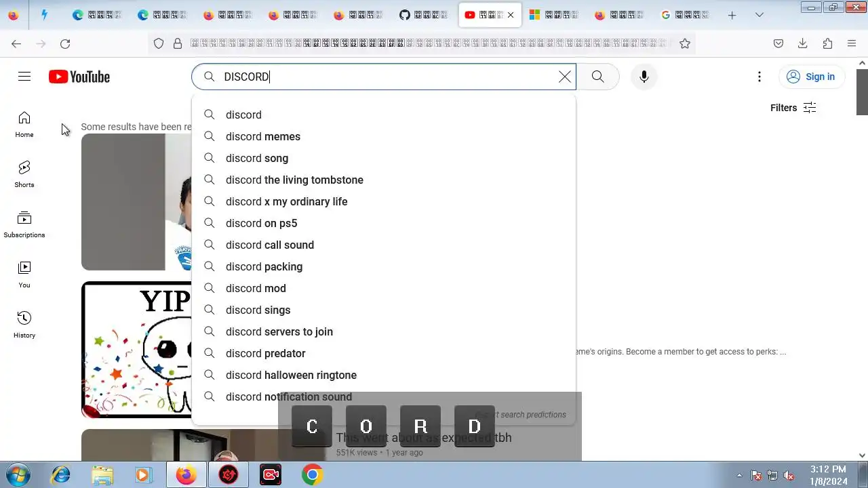Open the YouTube guide hamburger menu
Screen dimensions: 868x488
tap(24, 77)
